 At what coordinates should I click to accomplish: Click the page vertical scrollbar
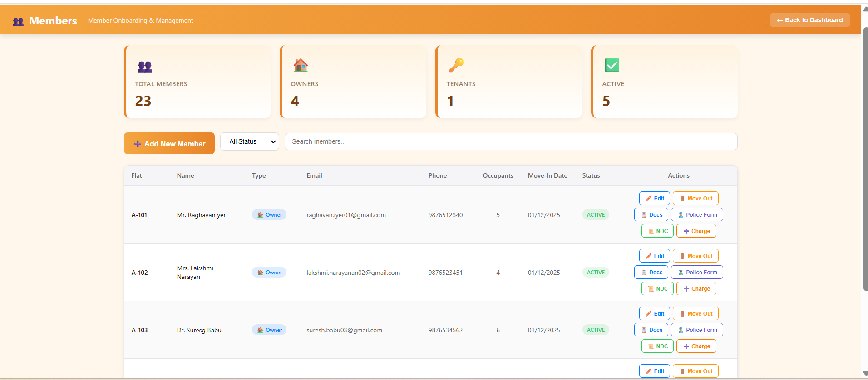coord(865,159)
